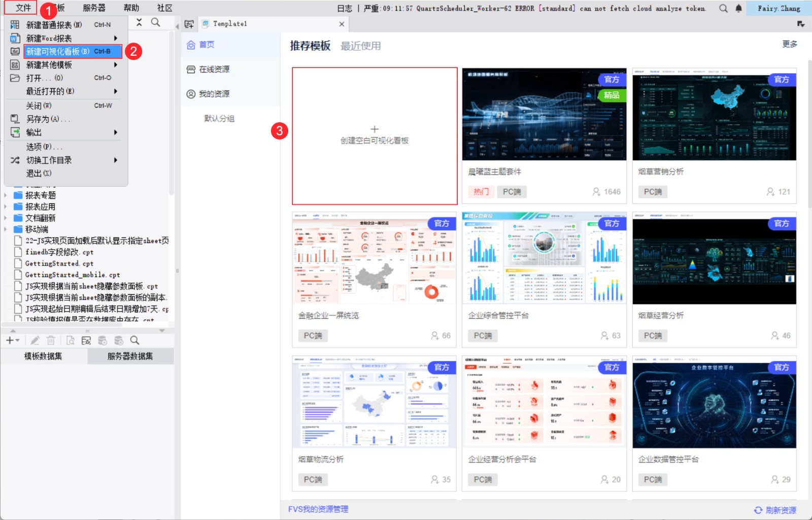The height and width of the screenshot is (520, 812).
Task: Collapse the left panel with the small arrow
Action: point(177,26)
